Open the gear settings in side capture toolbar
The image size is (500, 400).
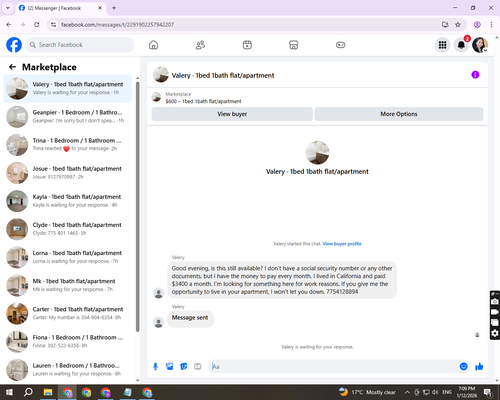495,333
